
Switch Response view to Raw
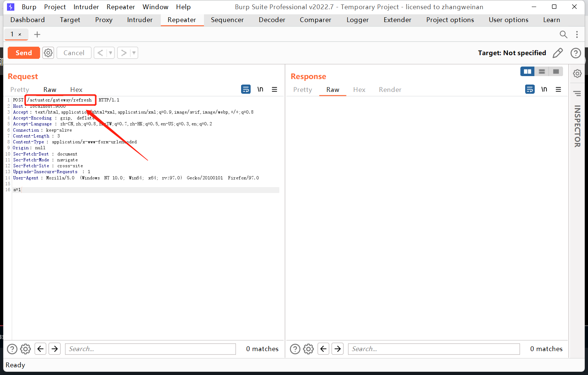coord(333,90)
